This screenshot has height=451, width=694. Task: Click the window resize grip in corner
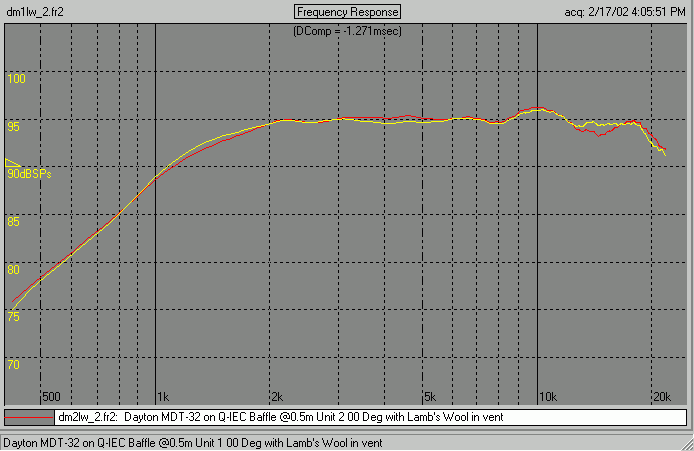pyautogui.click(x=687, y=444)
